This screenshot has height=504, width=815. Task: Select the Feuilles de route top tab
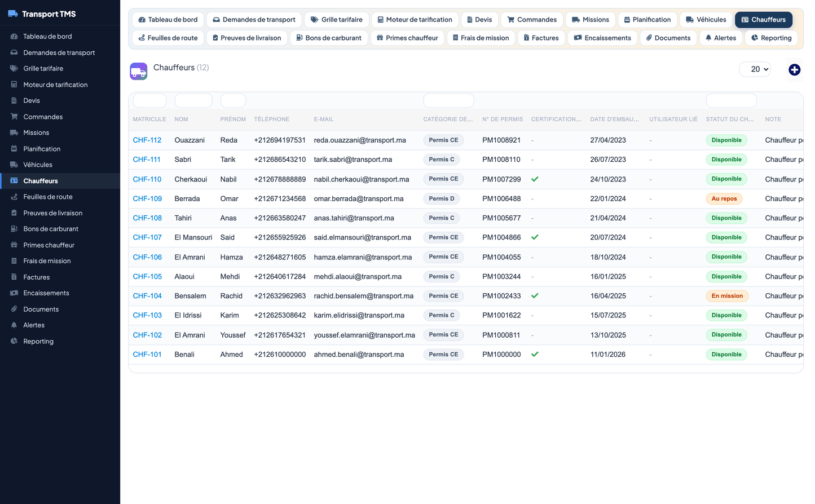click(x=168, y=38)
